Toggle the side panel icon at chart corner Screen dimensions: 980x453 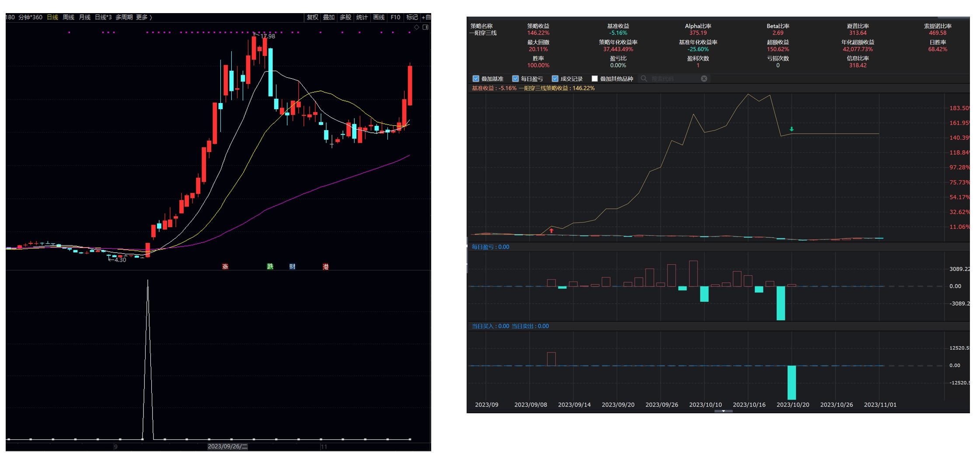pyautogui.click(x=425, y=27)
